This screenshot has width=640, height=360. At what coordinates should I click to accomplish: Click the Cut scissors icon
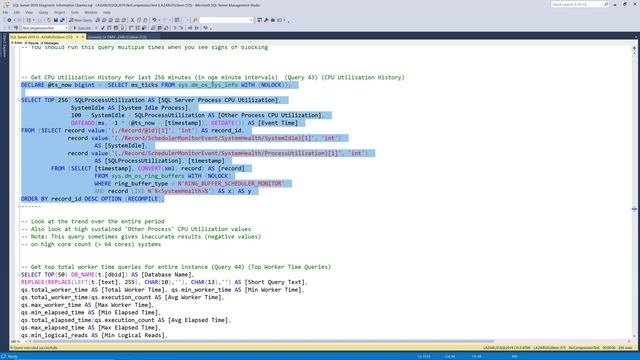(133, 20)
